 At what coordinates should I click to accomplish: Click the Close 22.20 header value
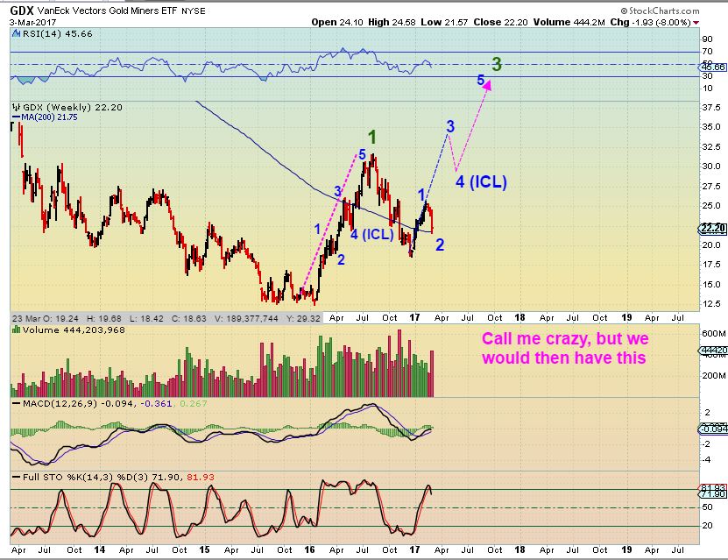point(500,22)
